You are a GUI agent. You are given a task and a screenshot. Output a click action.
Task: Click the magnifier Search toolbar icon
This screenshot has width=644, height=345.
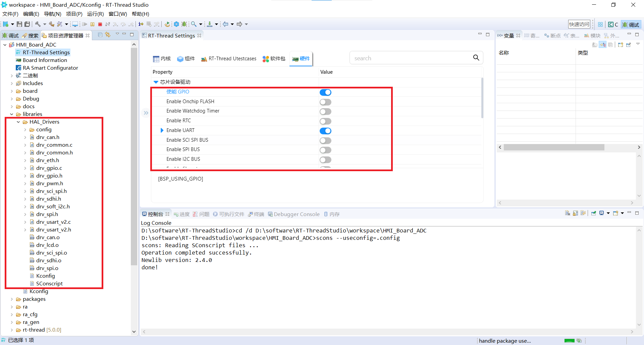pos(194,24)
